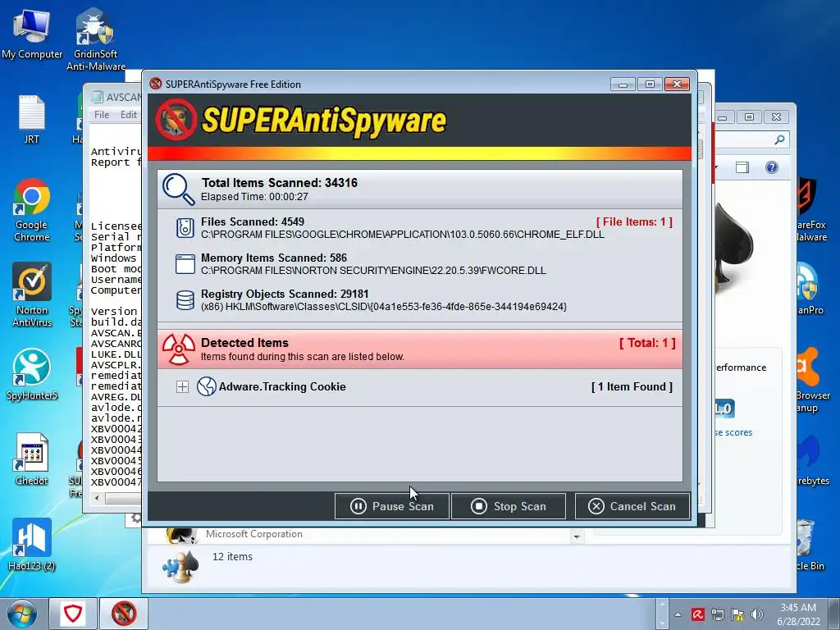Click the Files Scanned disk icon

(x=185, y=228)
